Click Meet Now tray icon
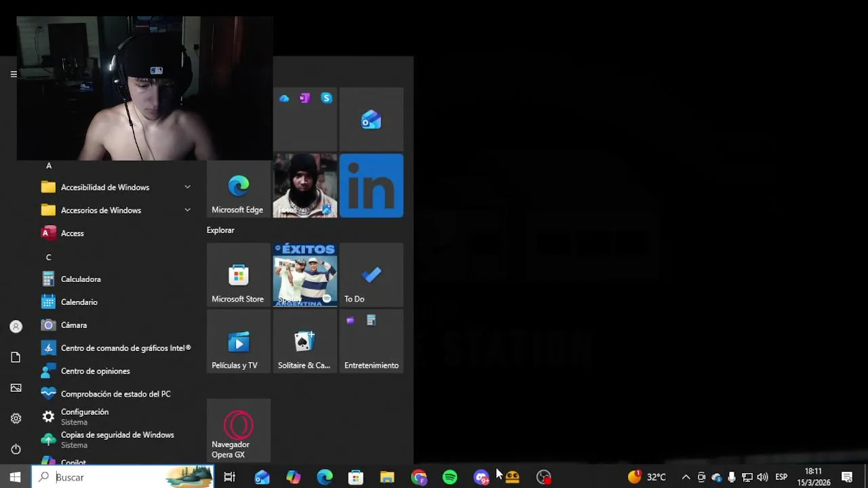868x488 pixels. 702,477
